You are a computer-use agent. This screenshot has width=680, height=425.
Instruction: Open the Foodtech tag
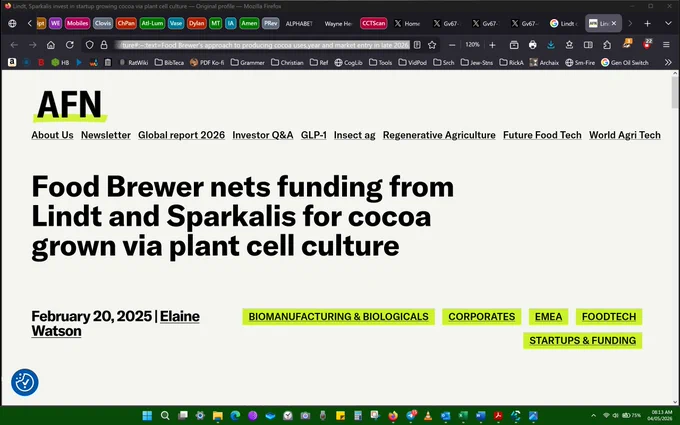pos(609,317)
